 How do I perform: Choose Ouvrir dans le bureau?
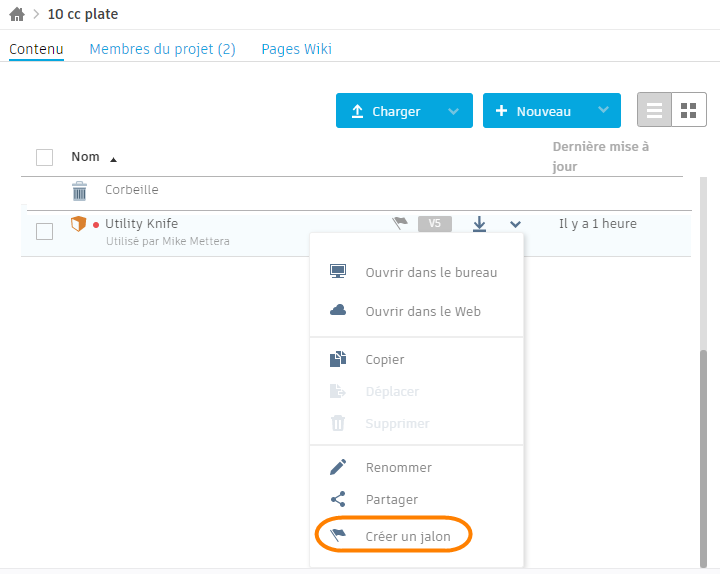416,272
